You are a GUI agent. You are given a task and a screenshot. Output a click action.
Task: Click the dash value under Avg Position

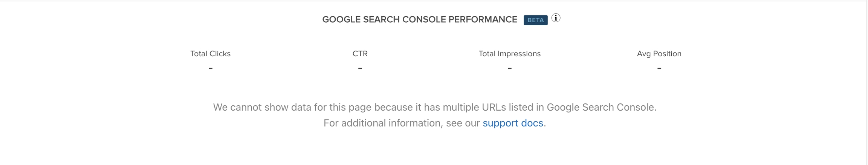tap(659, 68)
